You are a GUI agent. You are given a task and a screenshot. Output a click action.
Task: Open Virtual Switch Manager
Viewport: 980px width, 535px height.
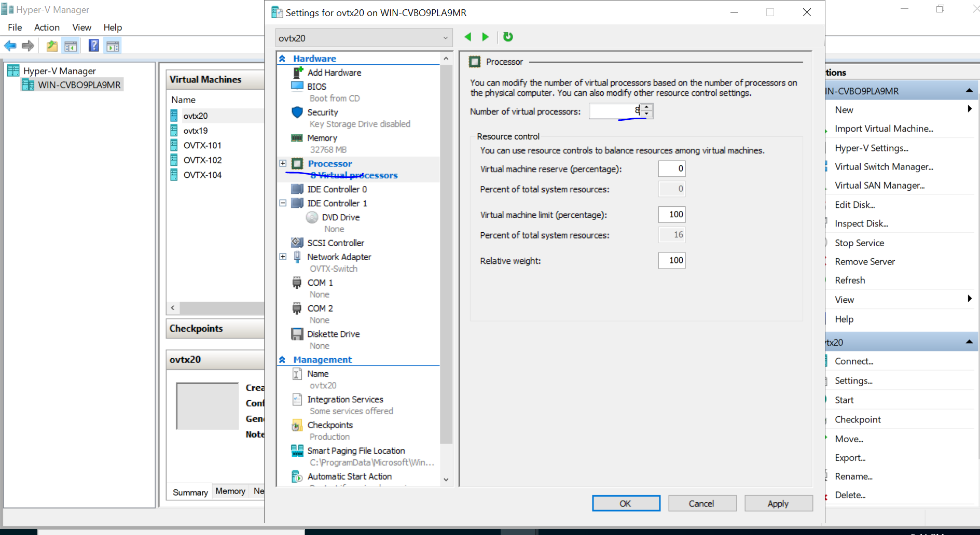884,166
